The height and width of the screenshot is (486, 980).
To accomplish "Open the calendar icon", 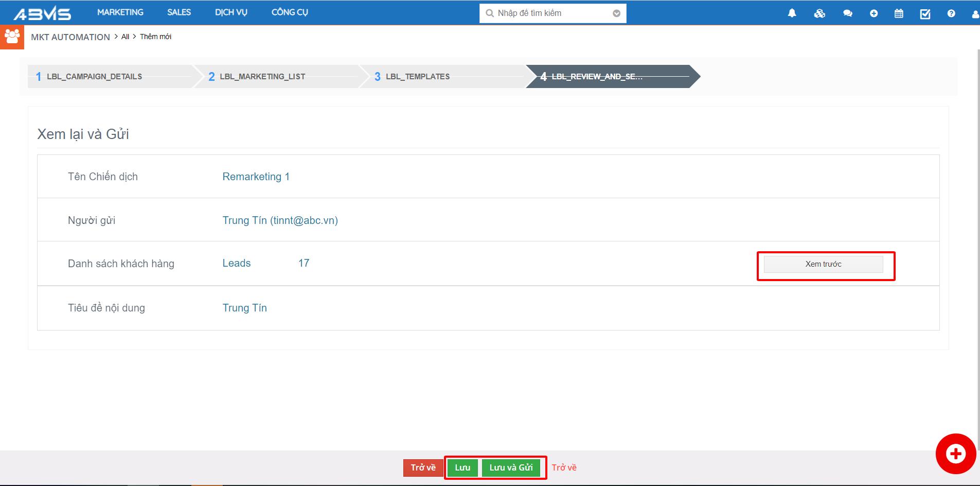I will pos(899,13).
